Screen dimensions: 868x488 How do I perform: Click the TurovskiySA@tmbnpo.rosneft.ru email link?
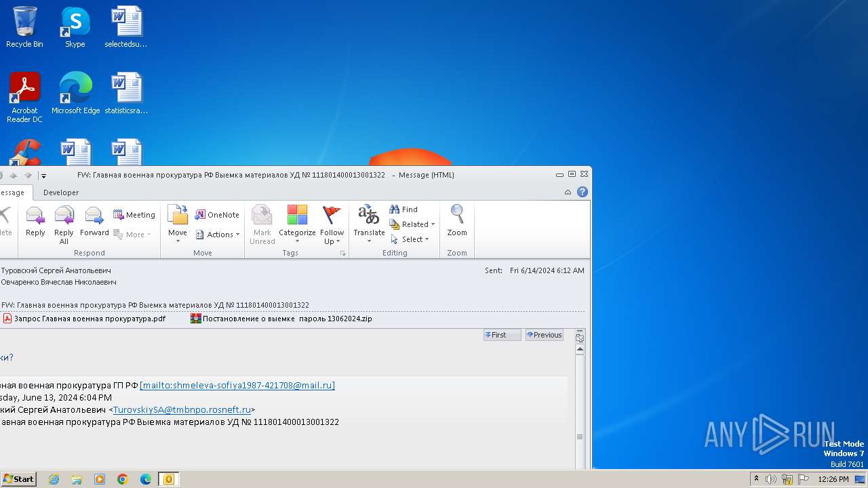tap(182, 409)
